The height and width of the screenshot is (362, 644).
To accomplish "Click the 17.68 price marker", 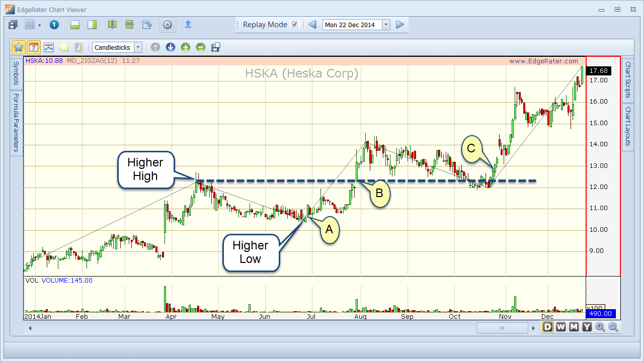I will pyautogui.click(x=599, y=71).
